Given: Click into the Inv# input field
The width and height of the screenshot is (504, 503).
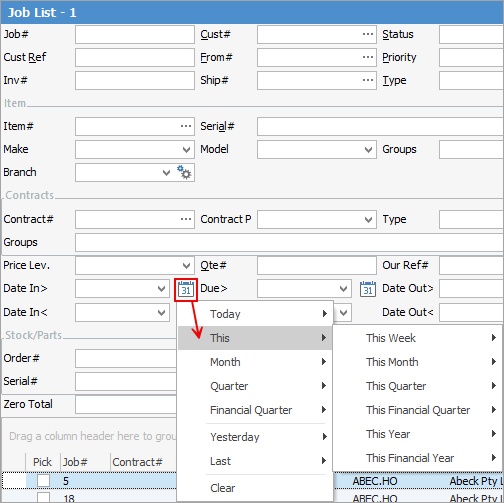Looking at the screenshot, I should tap(135, 80).
